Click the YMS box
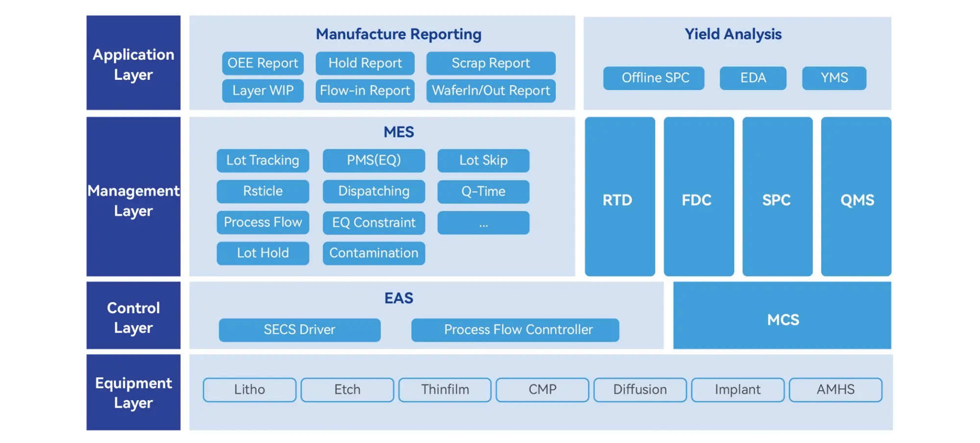 pos(834,78)
